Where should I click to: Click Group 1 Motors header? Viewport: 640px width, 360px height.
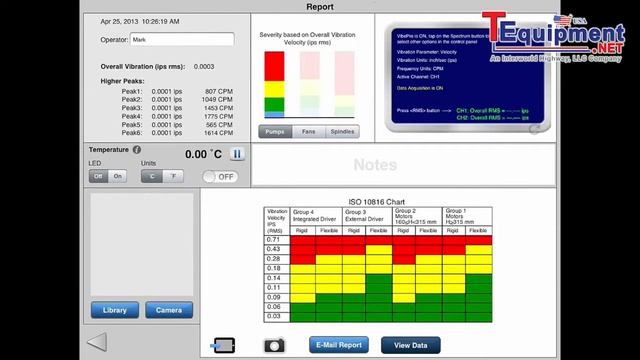[467, 216]
